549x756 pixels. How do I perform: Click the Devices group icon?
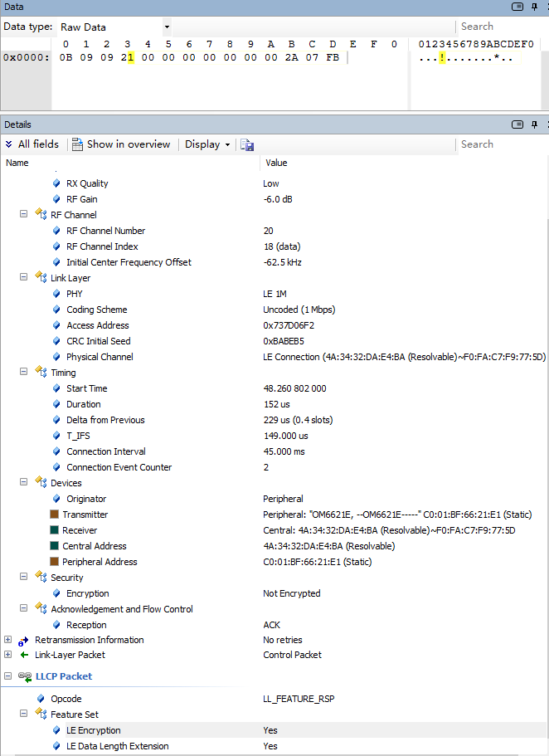41,482
